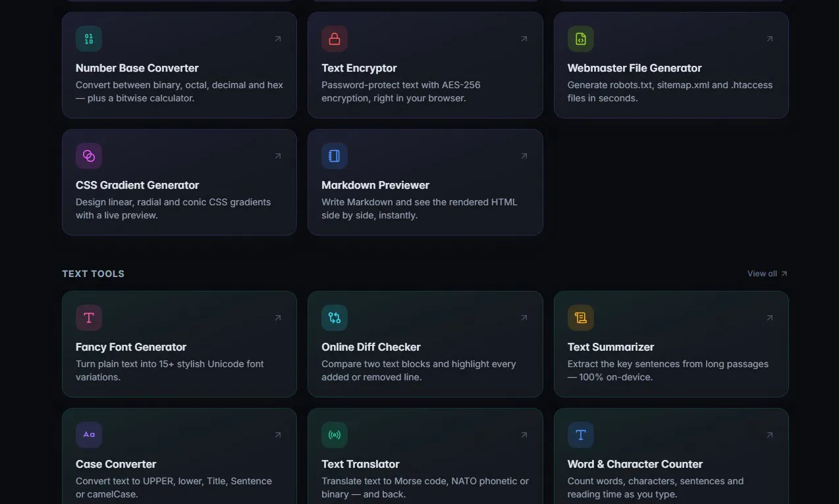
Task: Click the Webmaster File Generator green file icon
Action: point(581,39)
